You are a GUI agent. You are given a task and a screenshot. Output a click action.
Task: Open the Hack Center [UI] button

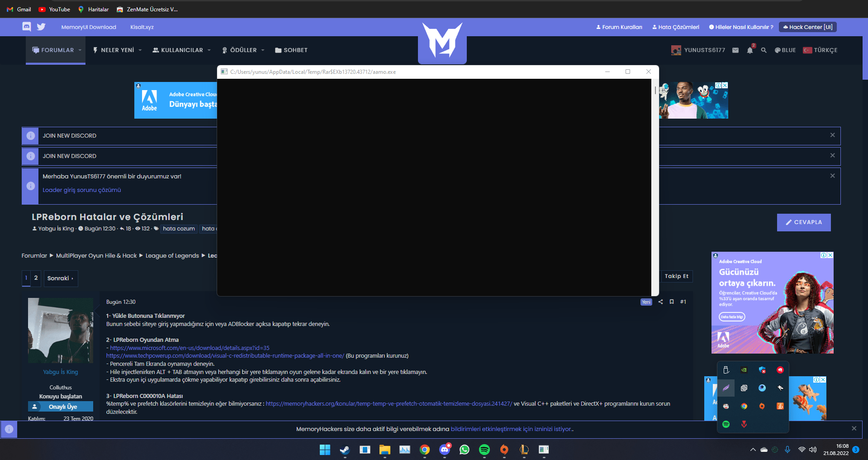[807, 27]
